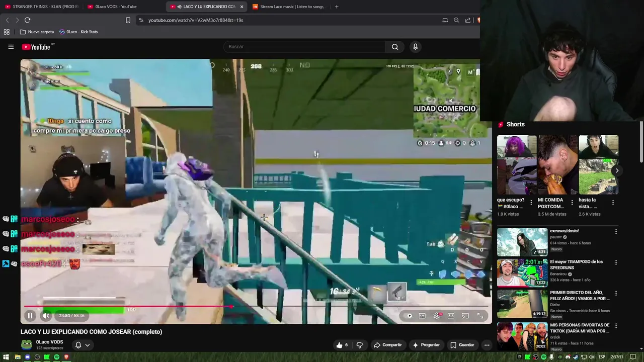The width and height of the screenshot is (644, 362).
Task: Open browser share page icon
Action: point(468,20)
